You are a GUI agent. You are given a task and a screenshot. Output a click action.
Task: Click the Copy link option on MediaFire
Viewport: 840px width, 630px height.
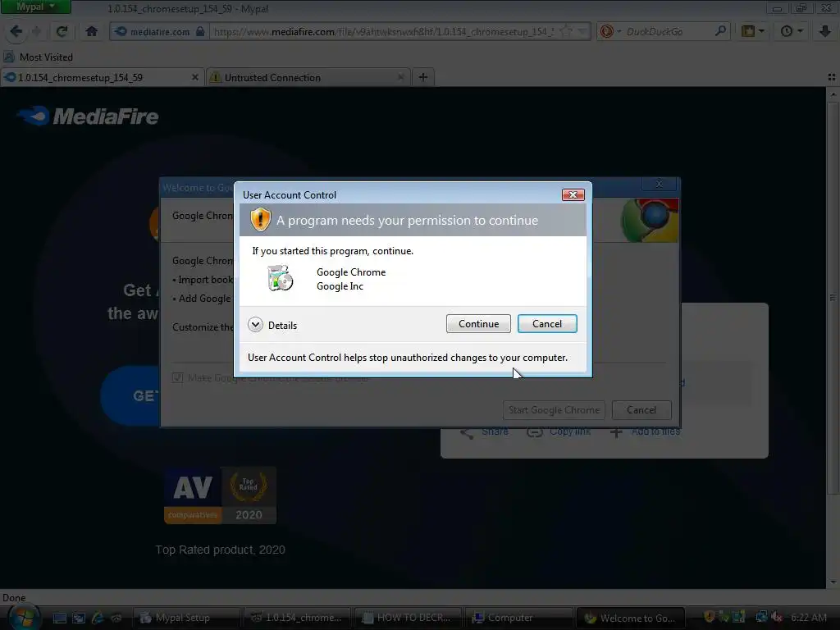click(x=558, y=431)
